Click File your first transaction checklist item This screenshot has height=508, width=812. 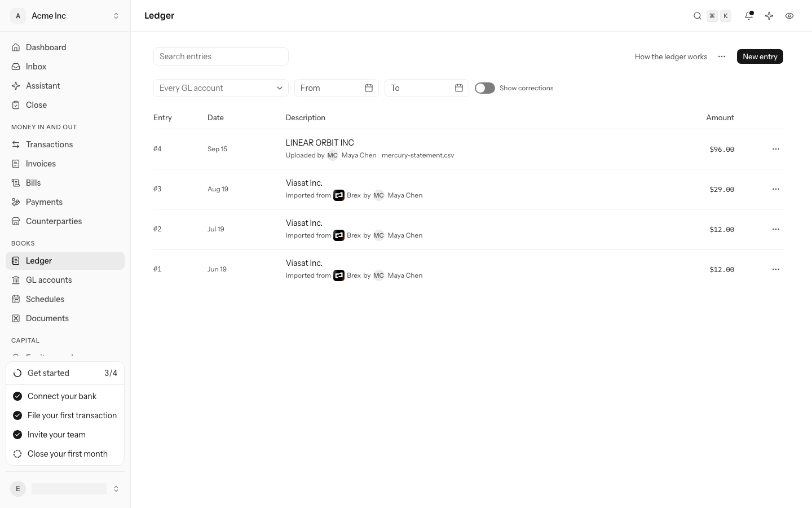(65, 415)
